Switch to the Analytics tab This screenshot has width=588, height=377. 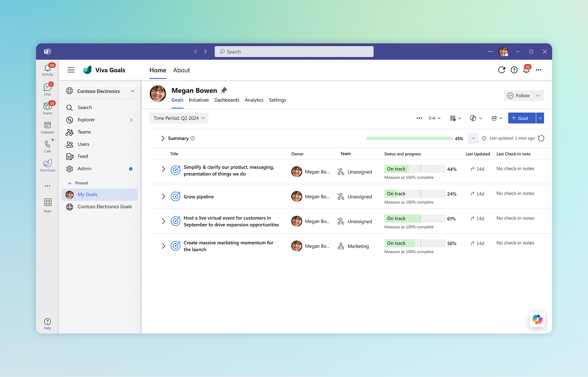[254, 100]
